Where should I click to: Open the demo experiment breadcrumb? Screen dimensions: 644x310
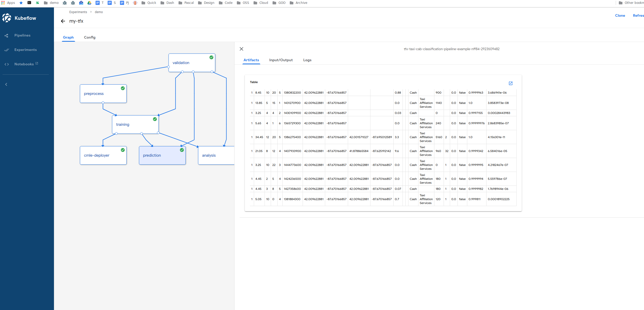(98, 12)
